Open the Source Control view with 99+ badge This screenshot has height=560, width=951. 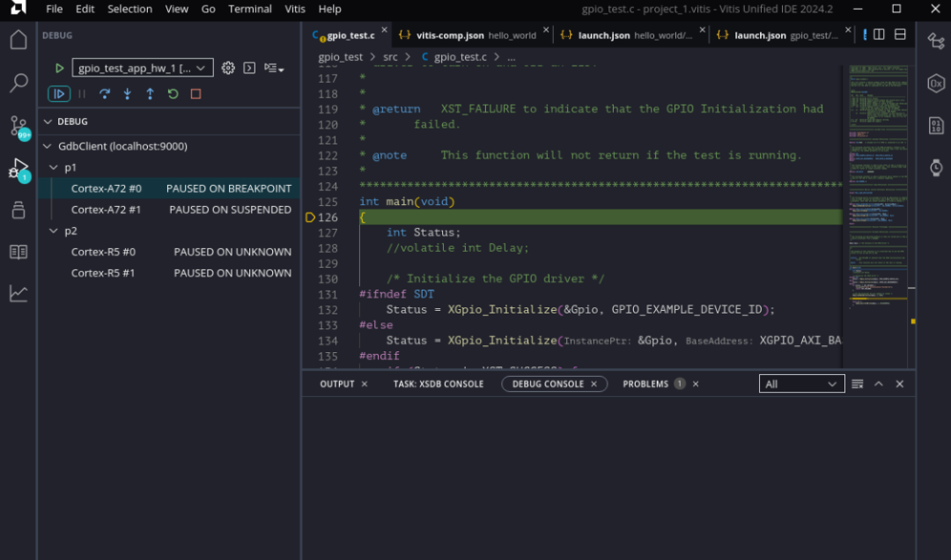pyautogui.click(x=18, y=127)
